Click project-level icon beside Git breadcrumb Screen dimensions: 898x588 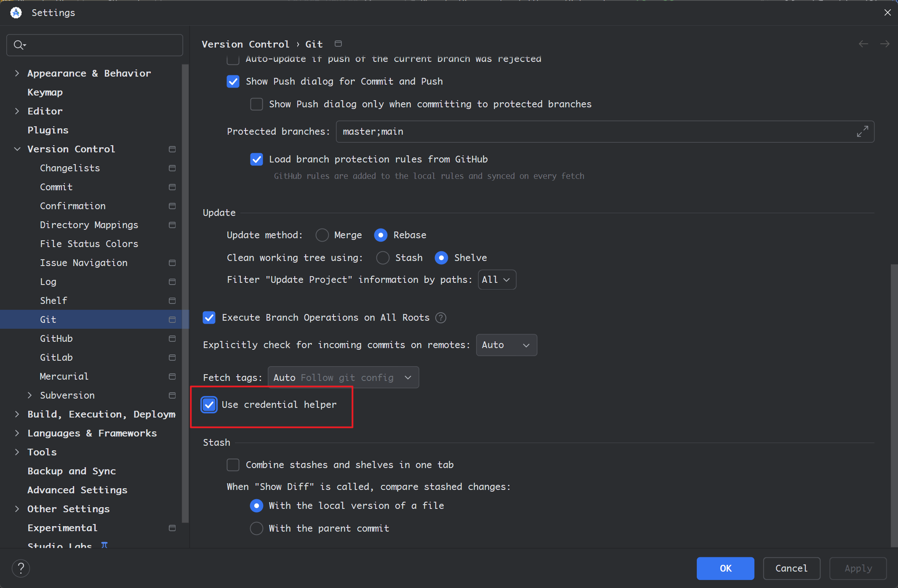click(338, 44)
